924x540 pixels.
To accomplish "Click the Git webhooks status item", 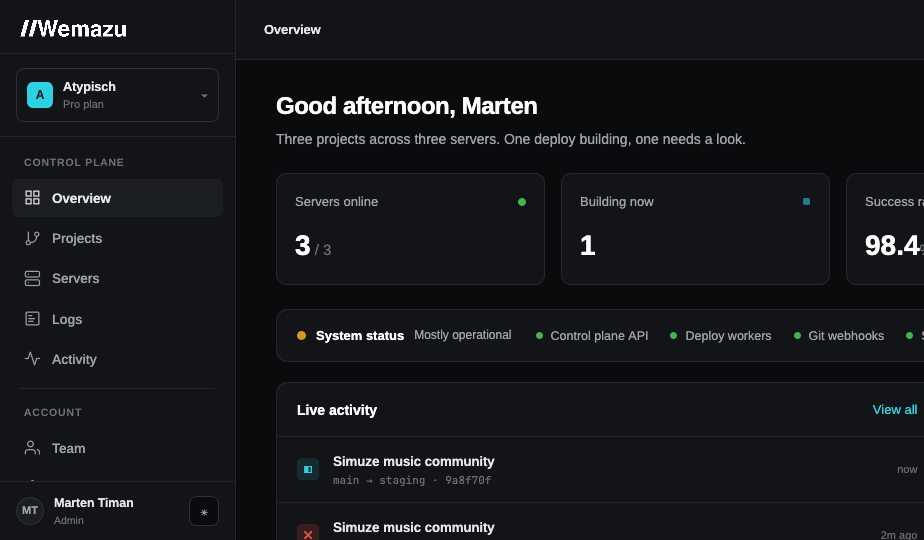I will point(839,335).
